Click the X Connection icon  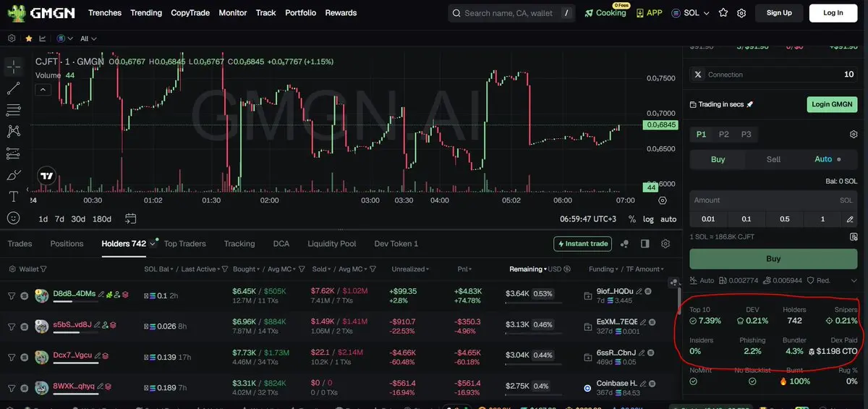pyautogui.click(x=698, y=75)
